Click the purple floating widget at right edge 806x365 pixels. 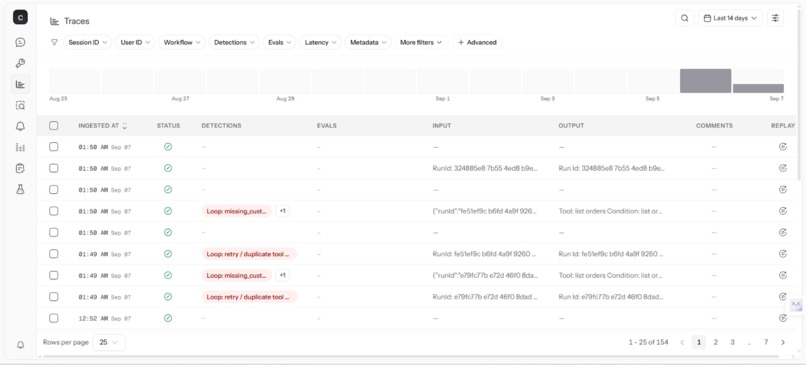click(796, 304)
